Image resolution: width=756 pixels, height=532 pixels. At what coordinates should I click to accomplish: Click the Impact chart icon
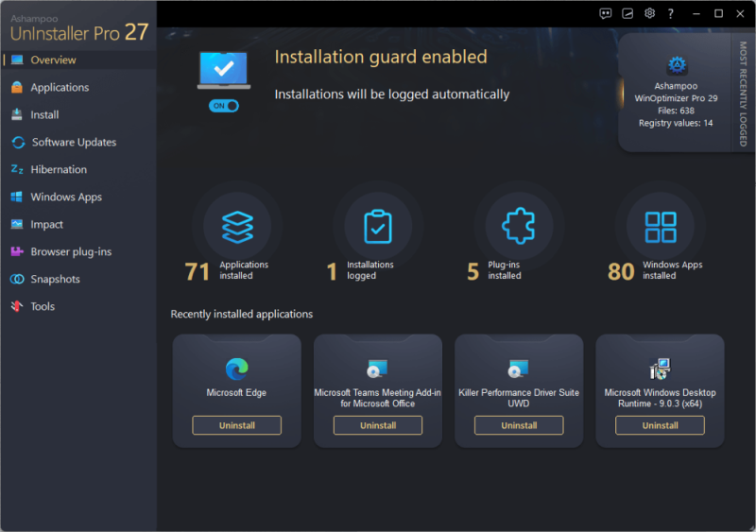[17, 224]
